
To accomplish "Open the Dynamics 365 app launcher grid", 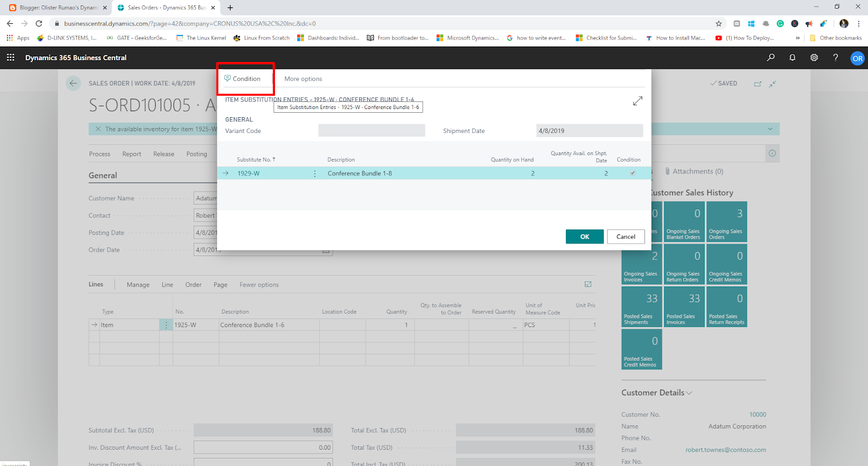I will coord(10,58).
